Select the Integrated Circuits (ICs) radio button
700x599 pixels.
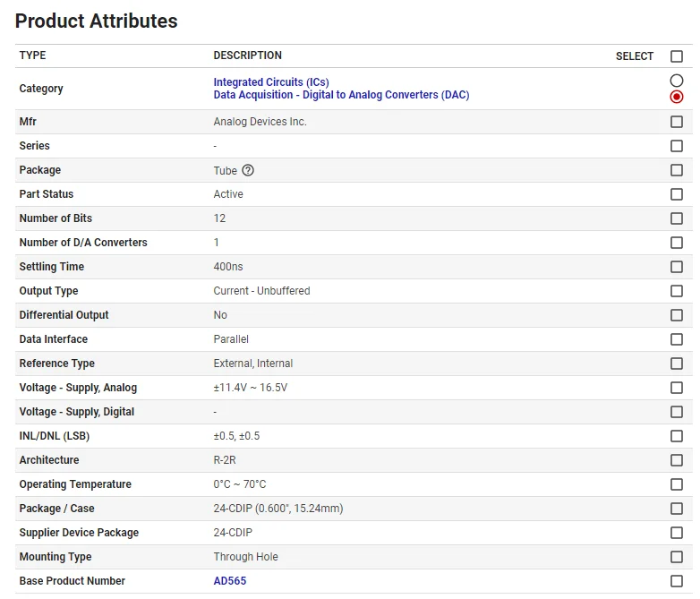point(677,81)
